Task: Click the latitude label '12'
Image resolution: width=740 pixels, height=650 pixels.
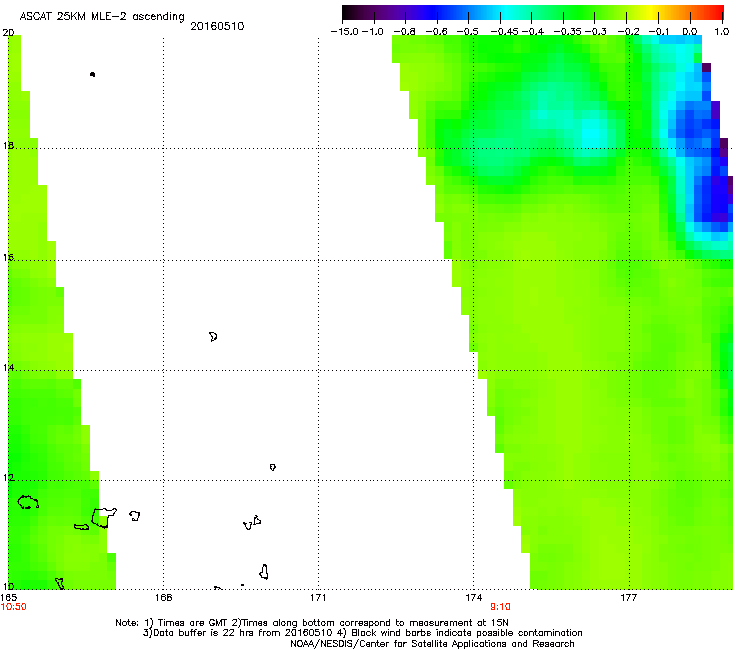Action: click(x=8, y=478)
